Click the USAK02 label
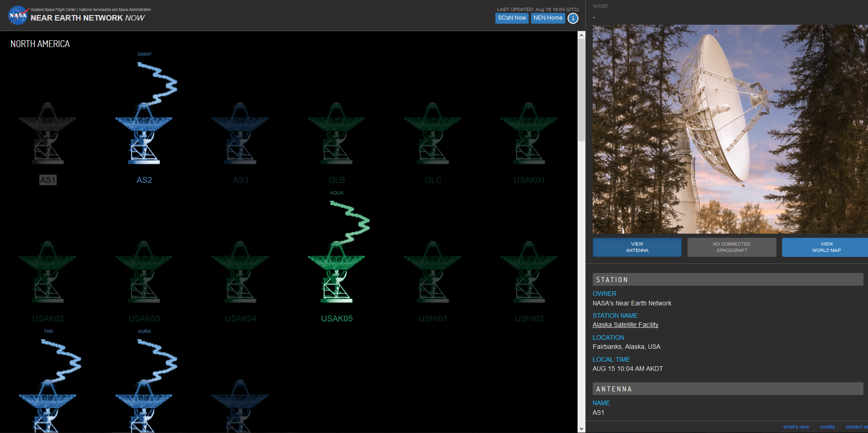The image size is (868, 433). click(48, 319)
